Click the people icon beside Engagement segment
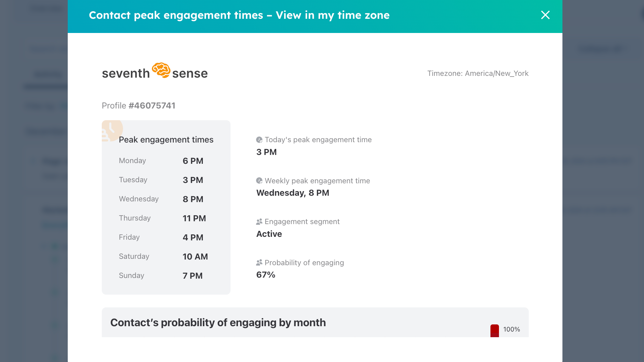 point(259,222)
